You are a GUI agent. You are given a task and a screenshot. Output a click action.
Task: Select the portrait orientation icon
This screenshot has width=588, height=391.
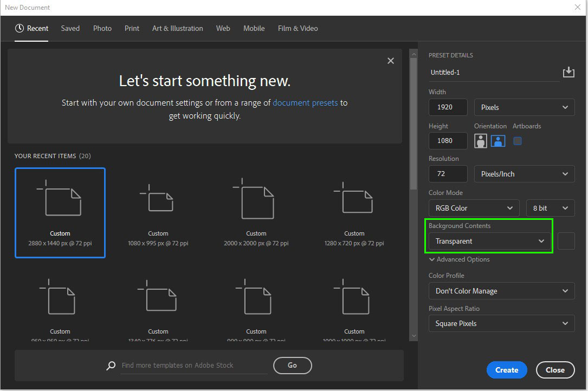480,140
